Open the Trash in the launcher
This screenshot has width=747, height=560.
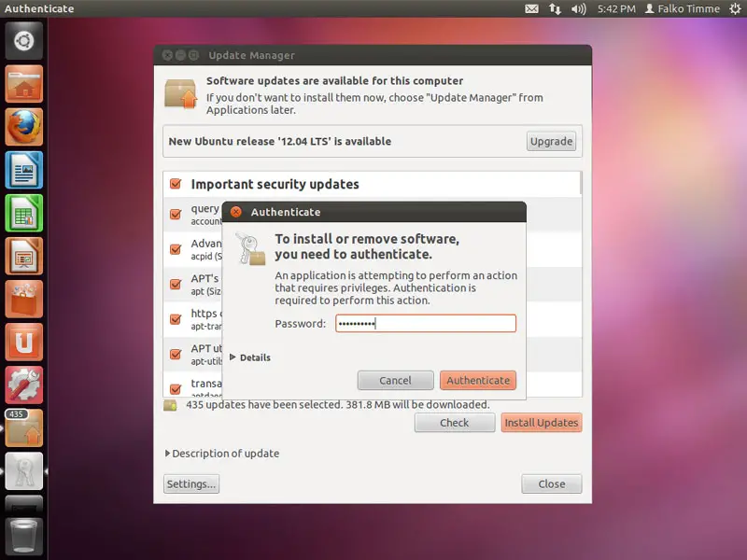point(24,539)
